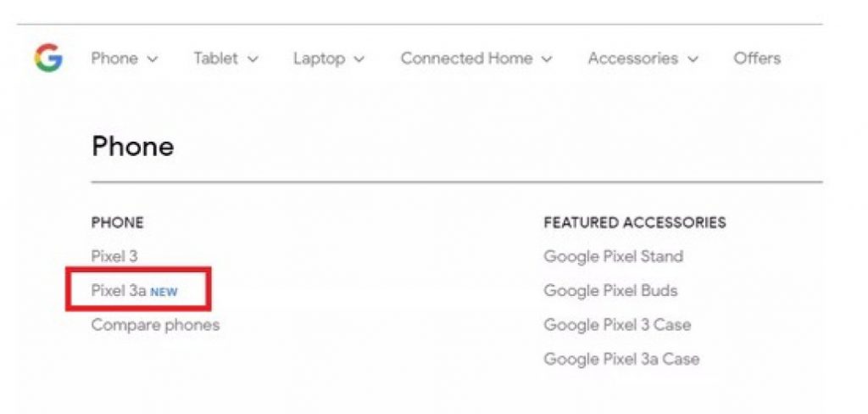The height and width of the screenshot is (414, 868).
Task: Open the Phone menu in navigation bar
Action: click(114, 59)
